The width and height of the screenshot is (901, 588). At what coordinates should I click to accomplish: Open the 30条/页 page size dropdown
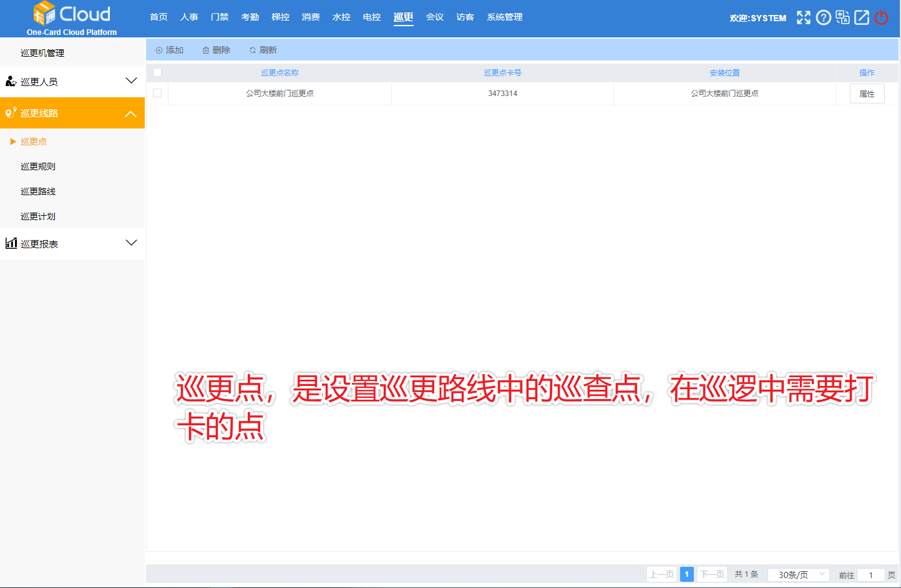pos(799,574)
